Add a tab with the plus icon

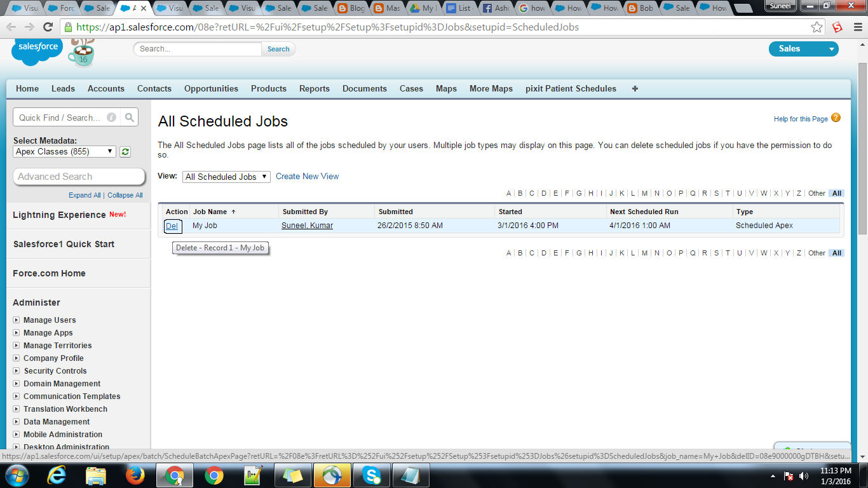coord(635,89)
